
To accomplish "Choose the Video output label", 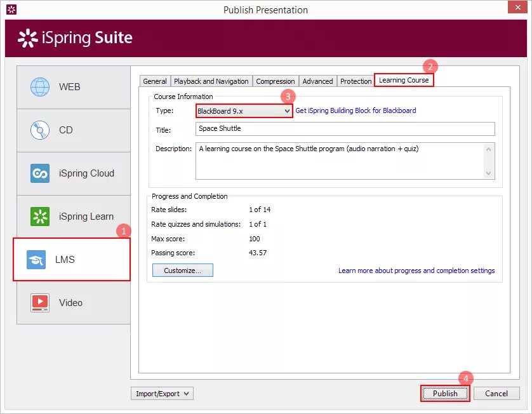I will coord(70,303).
